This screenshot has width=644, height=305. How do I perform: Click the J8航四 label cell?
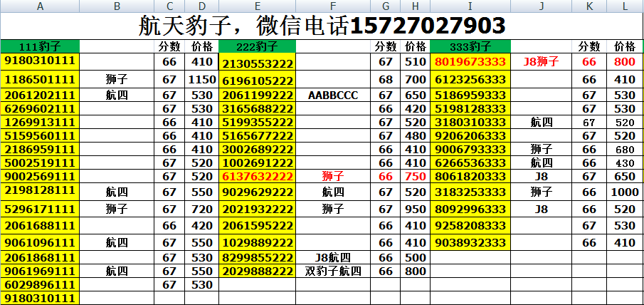(x=333, y=257)
